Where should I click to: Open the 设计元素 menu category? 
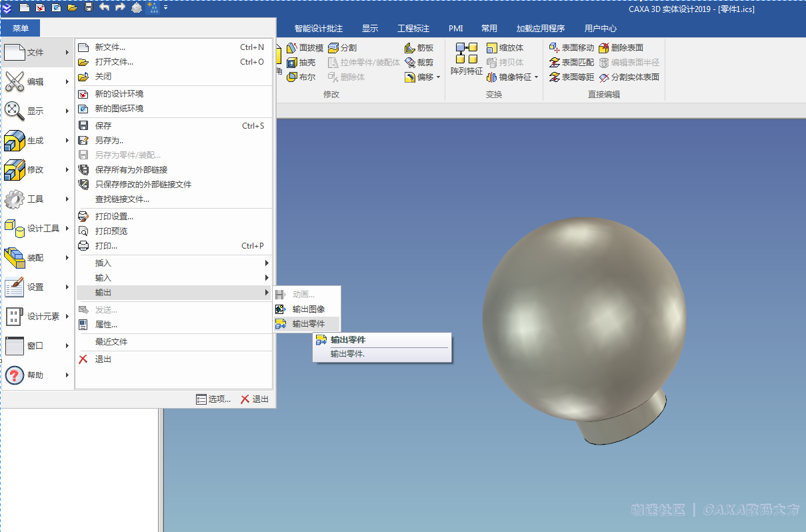click(x=38, y=317)
